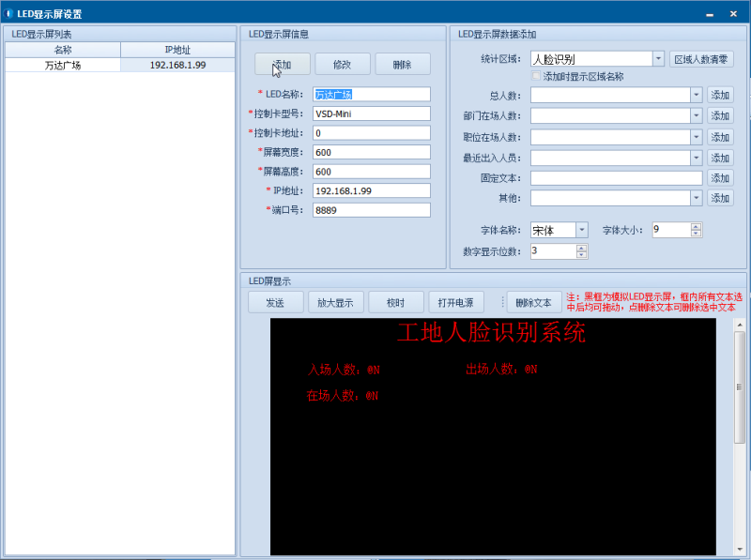The width and height of the screenshot is (751, 560).
Task: Click 区域人数清零 button
Action: coord(702,59)
